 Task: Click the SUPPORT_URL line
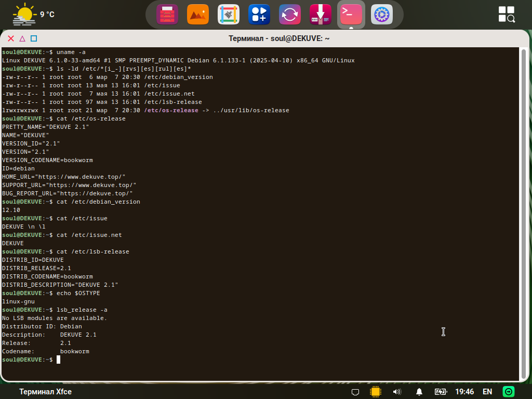click(69, 185)
